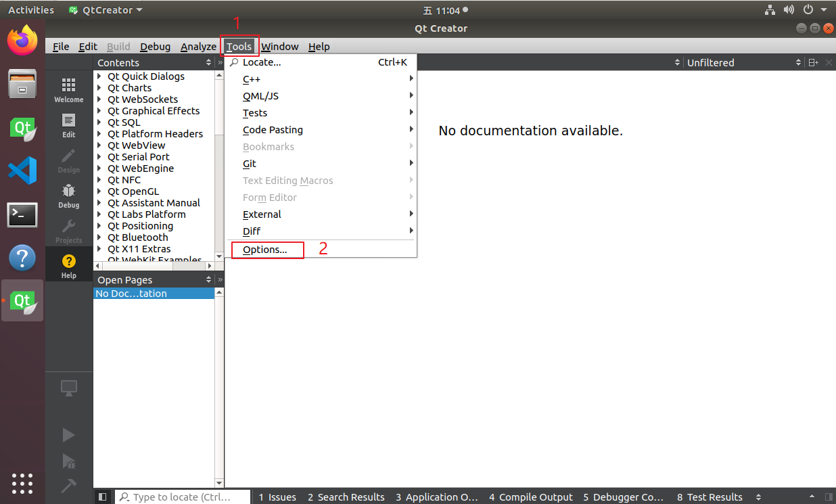Expand the Git submenu

pyautogui.click(x=321, y=164)
